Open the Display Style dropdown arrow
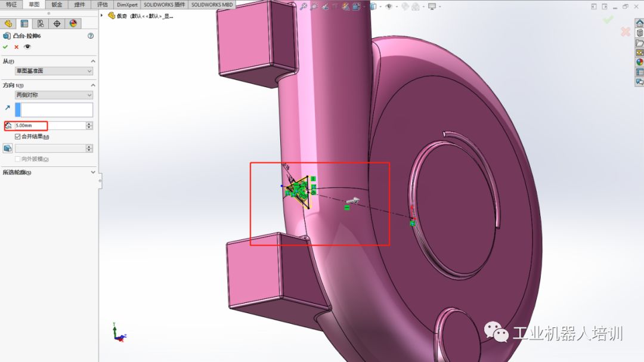This screenshot has width=644, height=362. (x=380, y=7)
